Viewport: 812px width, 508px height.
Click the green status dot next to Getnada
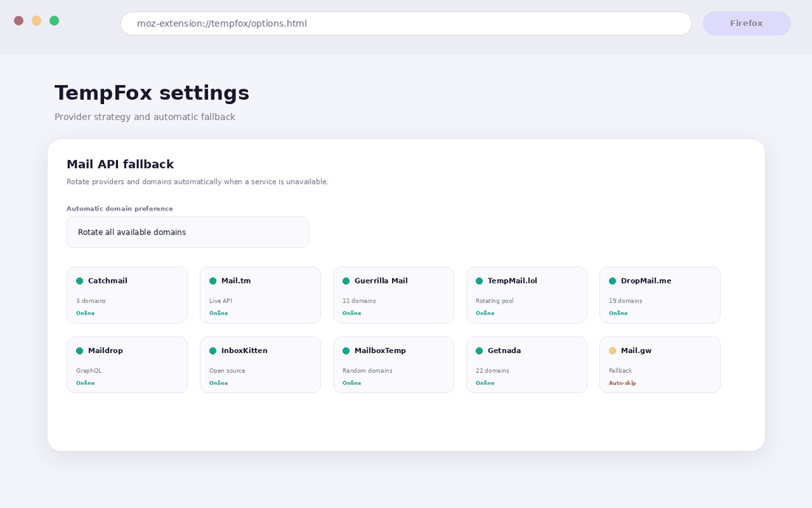[479, 351]
